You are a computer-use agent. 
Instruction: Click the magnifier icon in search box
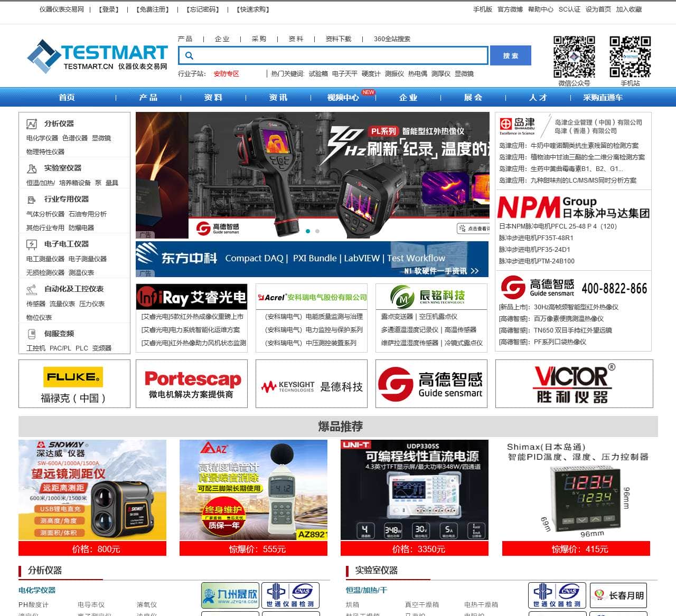190,55
